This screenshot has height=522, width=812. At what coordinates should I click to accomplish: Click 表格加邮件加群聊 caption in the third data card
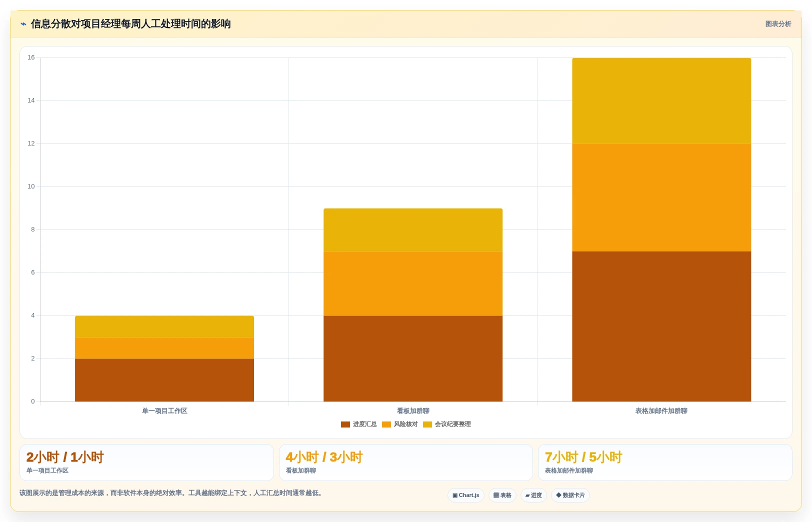(x=569, y=471)
